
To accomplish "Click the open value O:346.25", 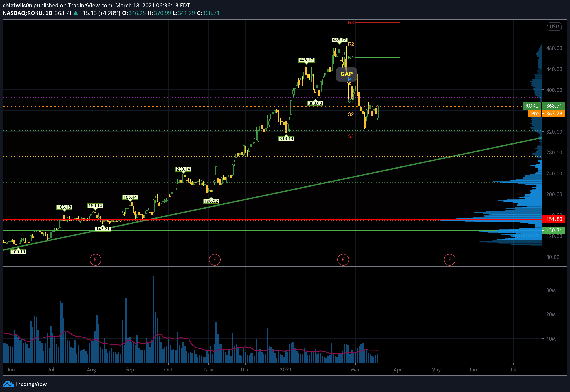I will 134,13.
